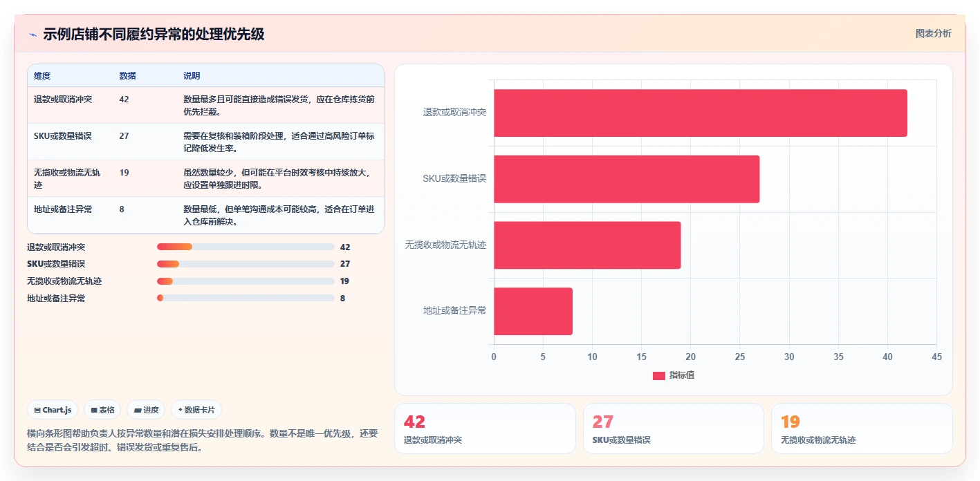
Task: Click the table cell value 19
Action: [124, 173]
